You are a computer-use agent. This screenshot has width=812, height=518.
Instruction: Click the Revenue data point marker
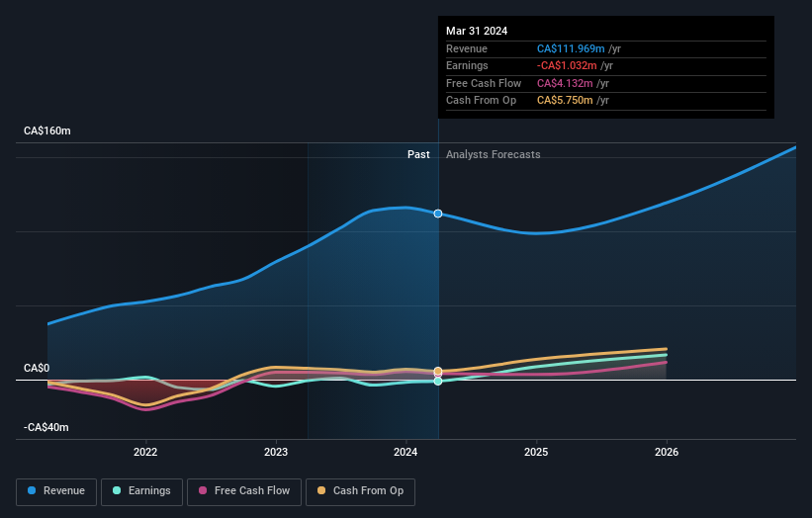[x=438, y=214]
